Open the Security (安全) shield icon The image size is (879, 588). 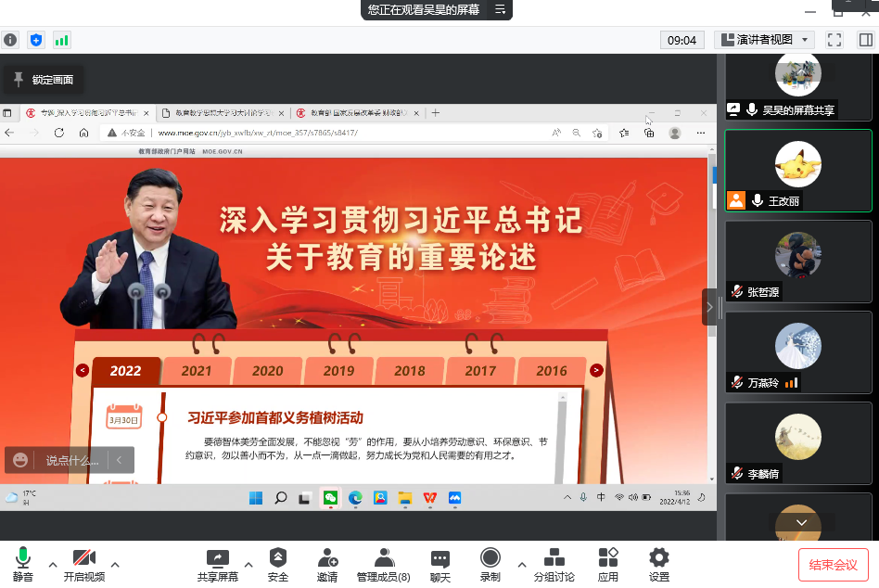pos(277,558)
